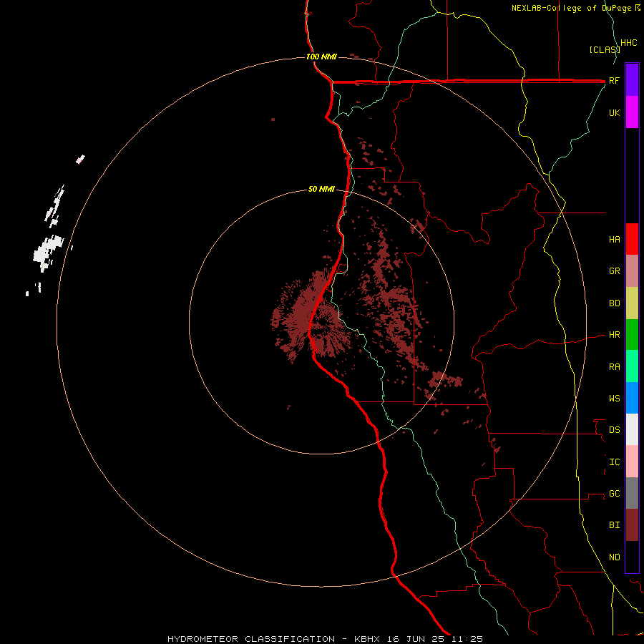644x644 pixels.
Task: Select the GC gray legend swatch
Action: [x=632, y=493]
